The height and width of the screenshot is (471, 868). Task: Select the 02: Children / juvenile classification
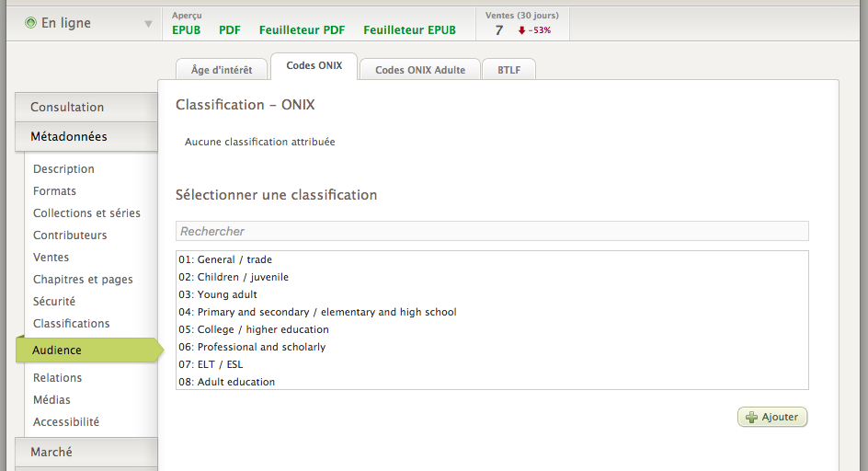pyautogui.click(x=234, y=277)
